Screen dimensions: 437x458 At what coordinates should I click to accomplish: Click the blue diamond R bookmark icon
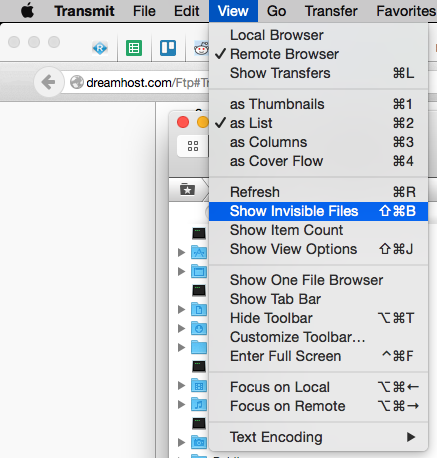pyautogui.click(x=100, y=48)
